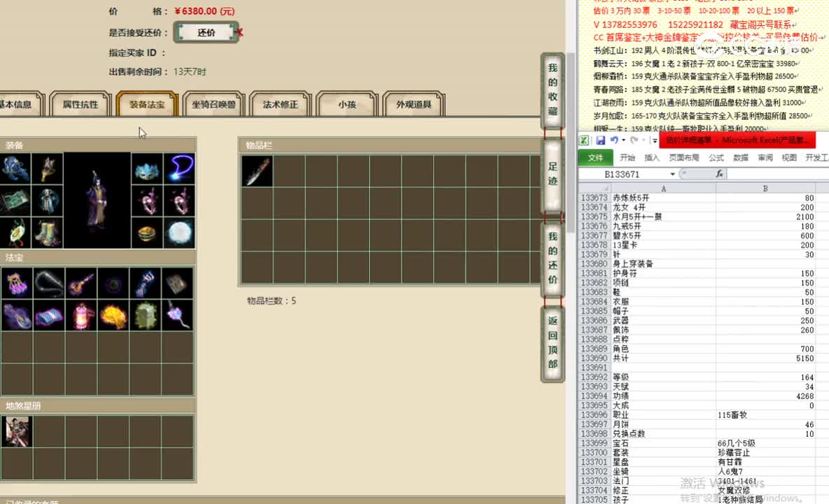
Task: Click the green jade seal treasure icon
Action: (145, 316)
